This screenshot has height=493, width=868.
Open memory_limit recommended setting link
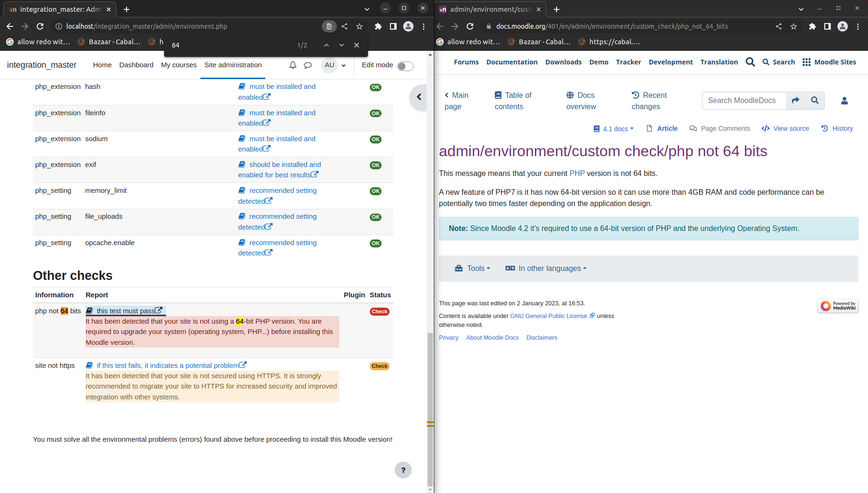tap(277, 196)
